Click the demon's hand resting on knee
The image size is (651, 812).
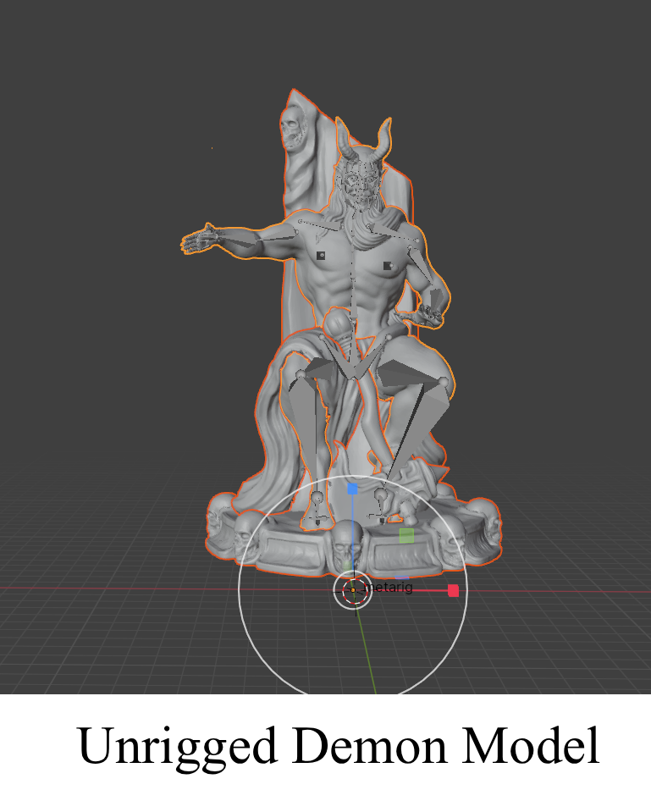[430, 315]
